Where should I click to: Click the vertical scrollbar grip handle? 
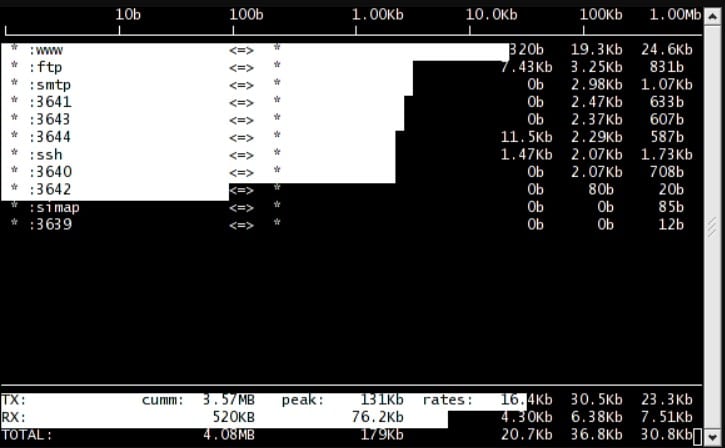[x=713, y=227]
